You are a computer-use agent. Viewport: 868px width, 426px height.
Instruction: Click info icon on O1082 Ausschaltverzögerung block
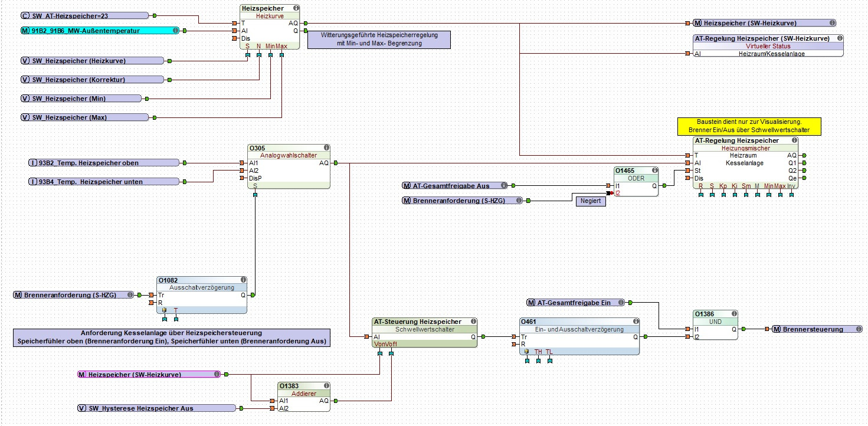pyautogui.click(x=243, y=280)
